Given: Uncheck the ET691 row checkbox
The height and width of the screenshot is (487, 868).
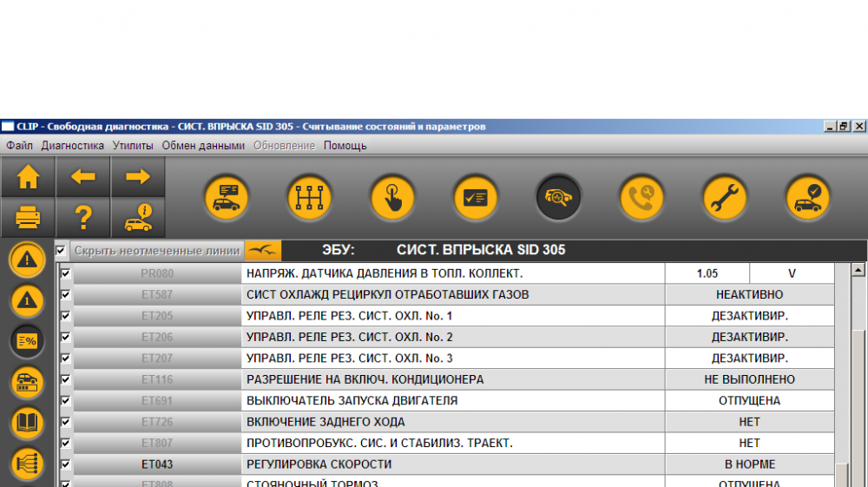Looking at the screenshot, I should 65,401.
